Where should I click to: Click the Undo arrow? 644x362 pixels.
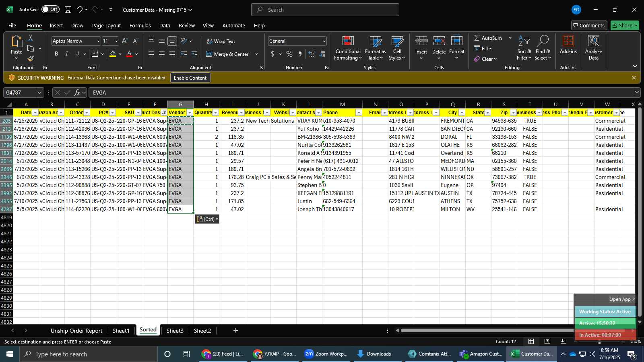80,10
